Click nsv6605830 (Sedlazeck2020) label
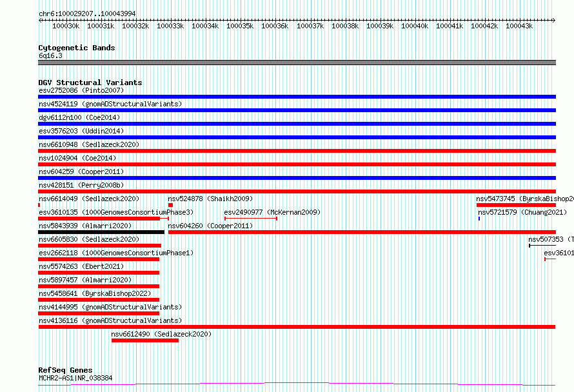 [89, 239]
